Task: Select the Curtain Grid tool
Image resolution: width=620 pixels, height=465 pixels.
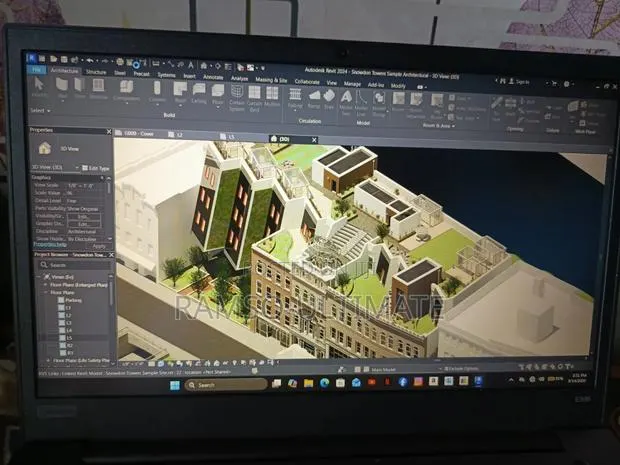Action: (254, 98)
